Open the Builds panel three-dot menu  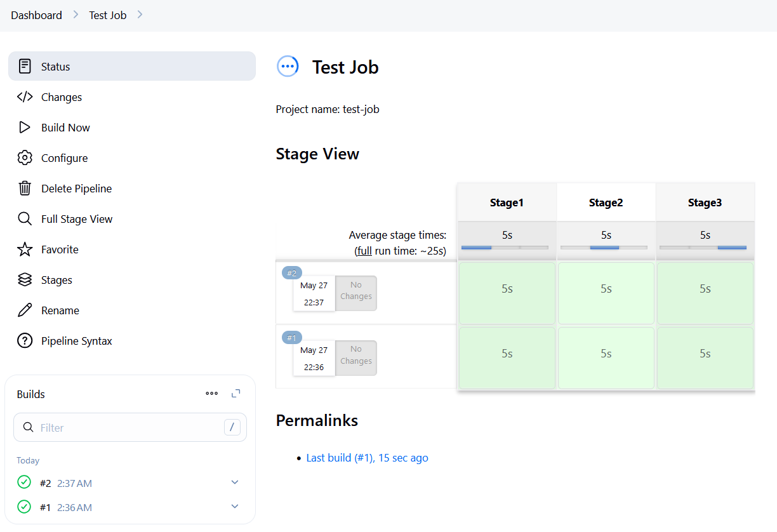212,394
